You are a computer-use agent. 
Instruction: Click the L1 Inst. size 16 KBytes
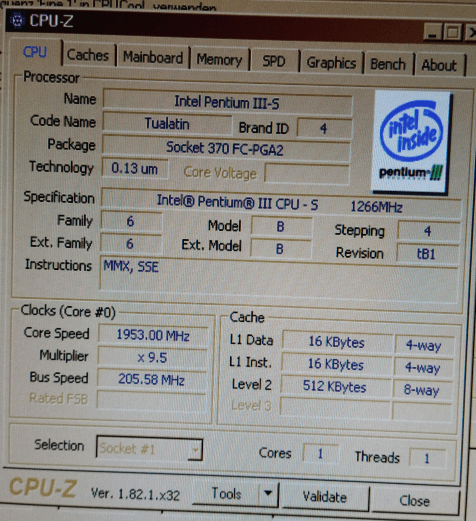[336, 364]
